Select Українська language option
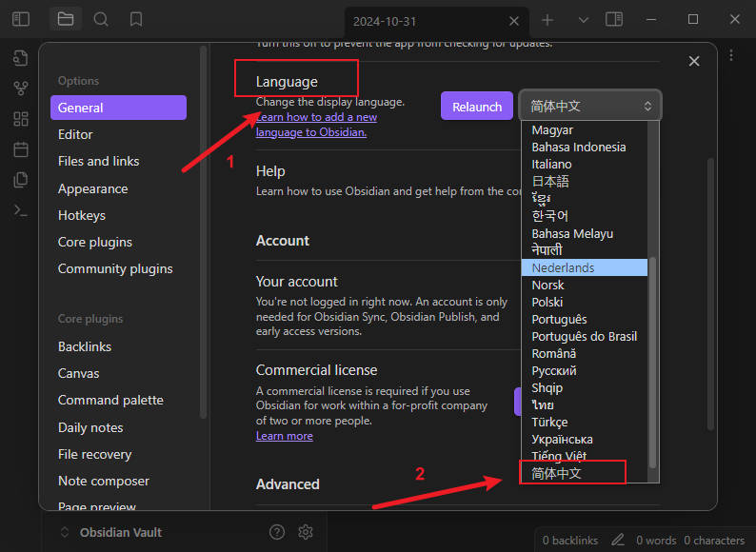Image resolution: width=756 pixels, height=552 pixels. (584, 439)
